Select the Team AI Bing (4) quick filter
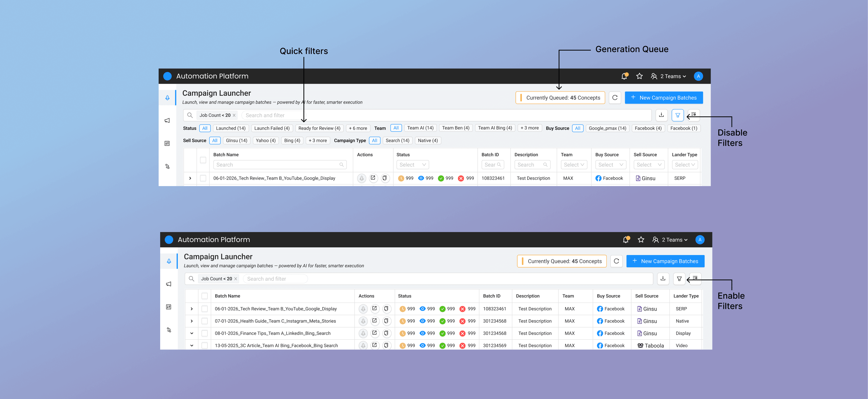This screenshot has width=868, height=399. click(495, 128)
